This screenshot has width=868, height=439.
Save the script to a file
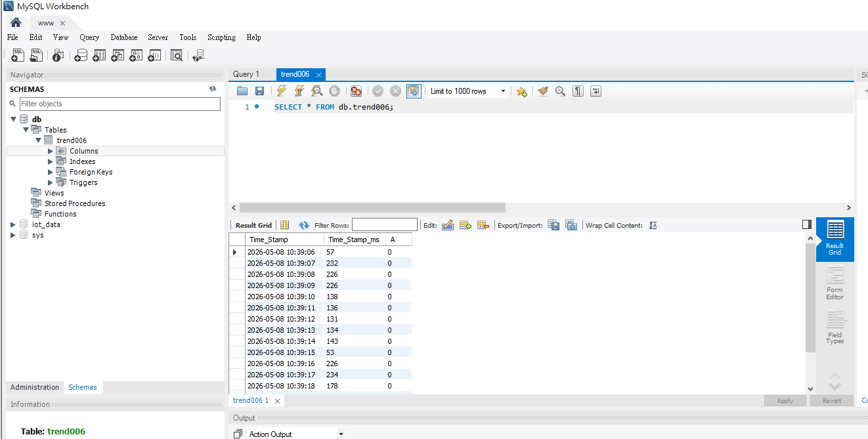coord(259,91)
